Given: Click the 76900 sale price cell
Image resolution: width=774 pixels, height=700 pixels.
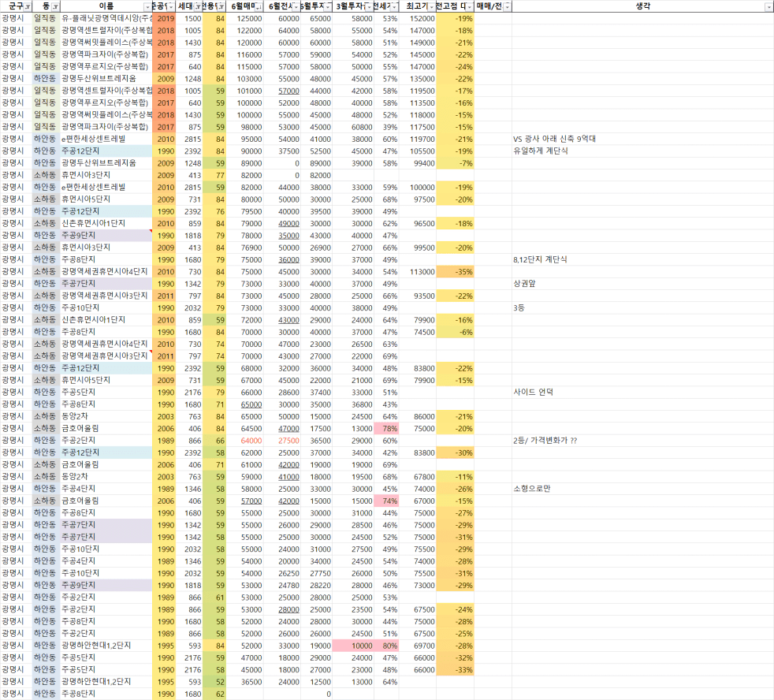Looking at the screenshot, I should (x=245, y=248).
